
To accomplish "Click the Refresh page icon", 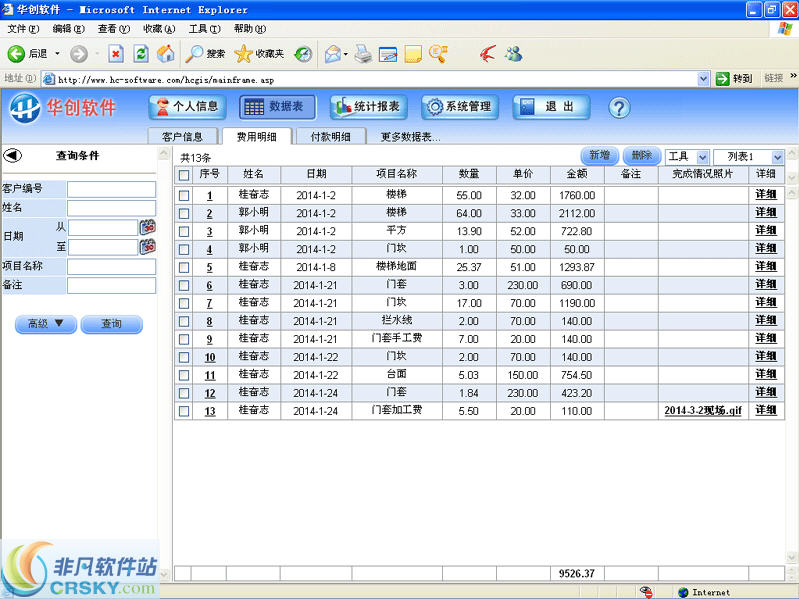I will pos(141,53).
